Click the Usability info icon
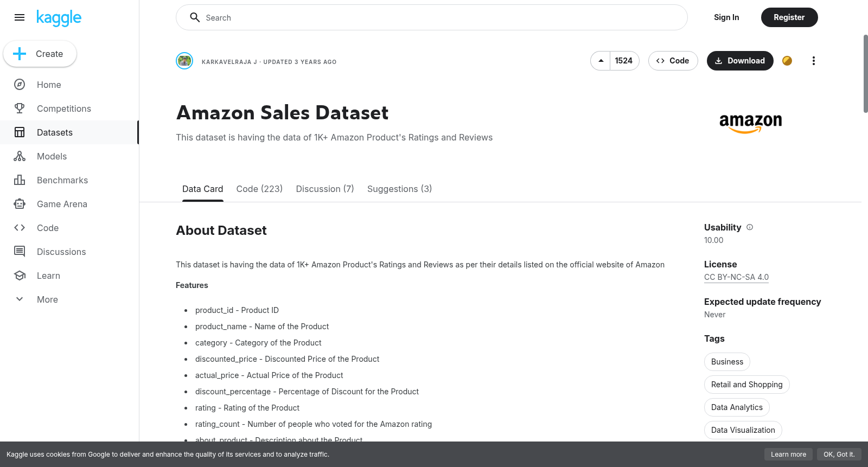868x467 pixels. click(x=750, y=227)
